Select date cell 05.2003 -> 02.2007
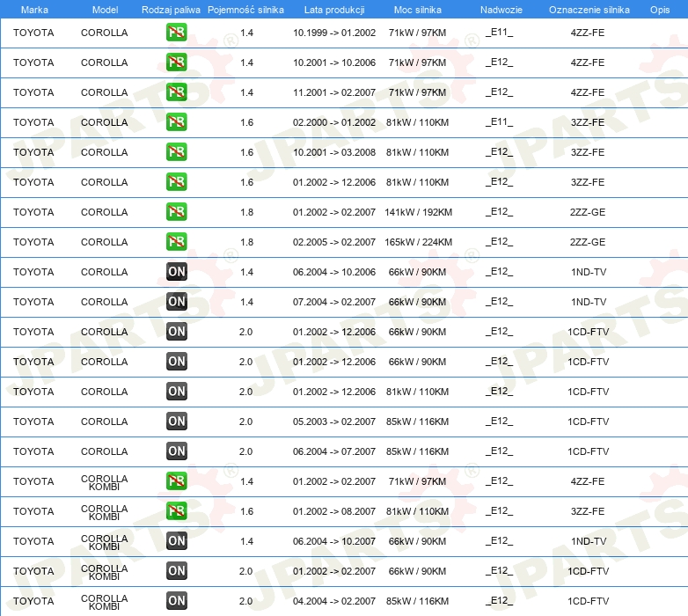Viewport: 688px width, 616px height. point(334,422)
